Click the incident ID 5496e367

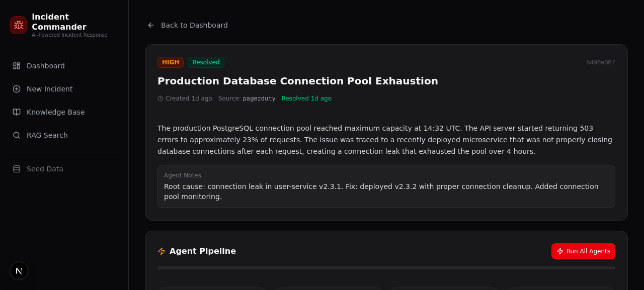click(x=601, y=62)
